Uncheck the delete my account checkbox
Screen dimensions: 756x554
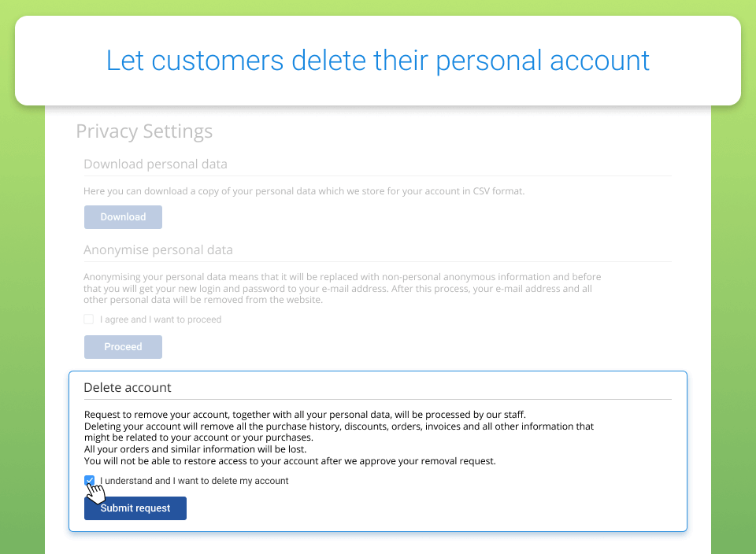point(89,480)
